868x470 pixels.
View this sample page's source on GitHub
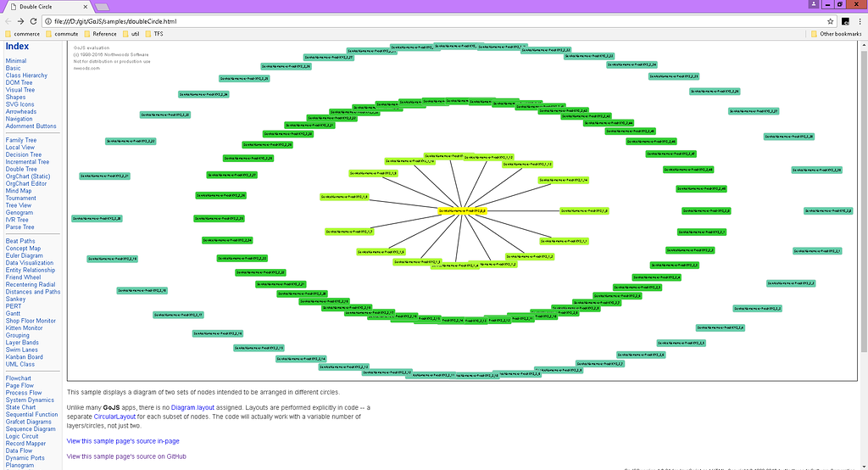[126, 456]
